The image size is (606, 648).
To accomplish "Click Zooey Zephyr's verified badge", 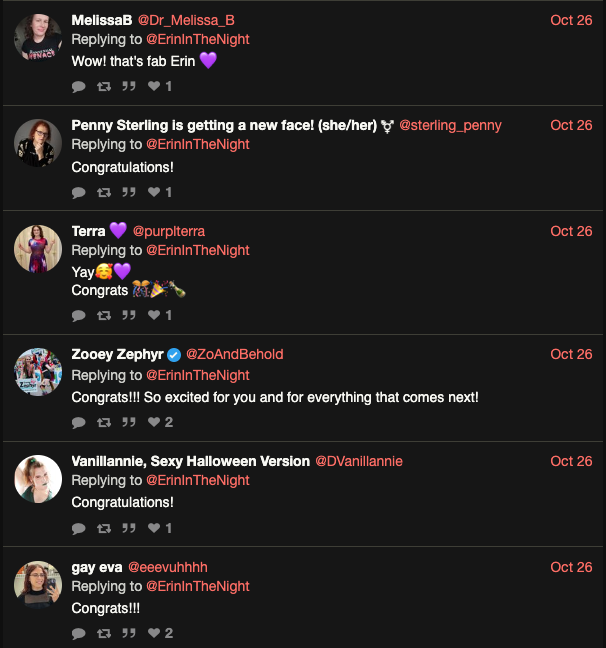I will (174, 354).
